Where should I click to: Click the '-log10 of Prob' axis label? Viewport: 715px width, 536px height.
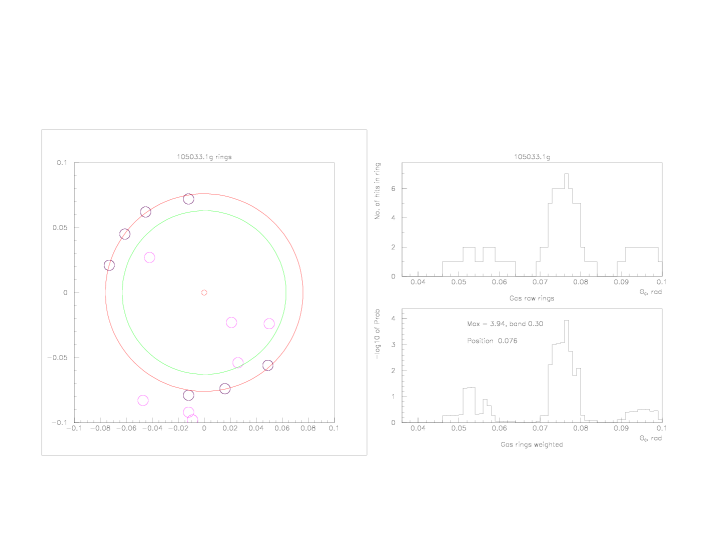[x=378, y=334]
